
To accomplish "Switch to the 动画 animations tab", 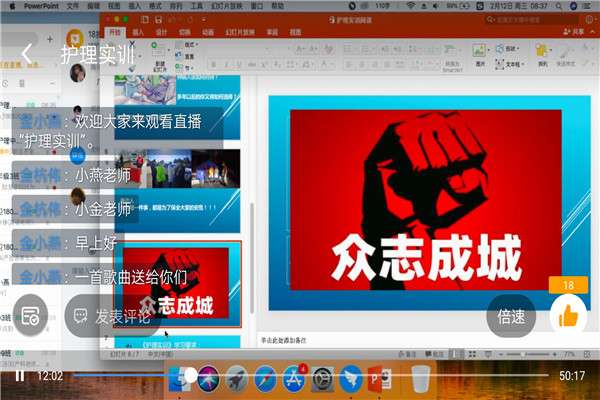I will (208, 32).
